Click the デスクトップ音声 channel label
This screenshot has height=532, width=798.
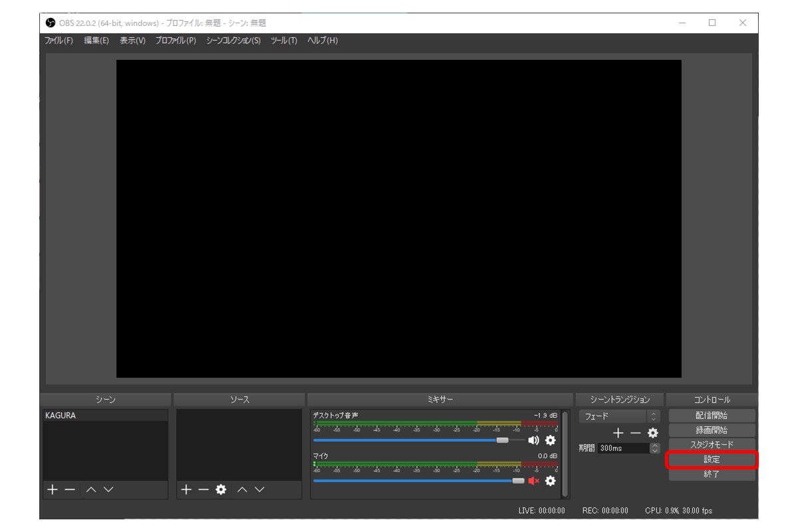pyautogui.click(x=336, y=416)
